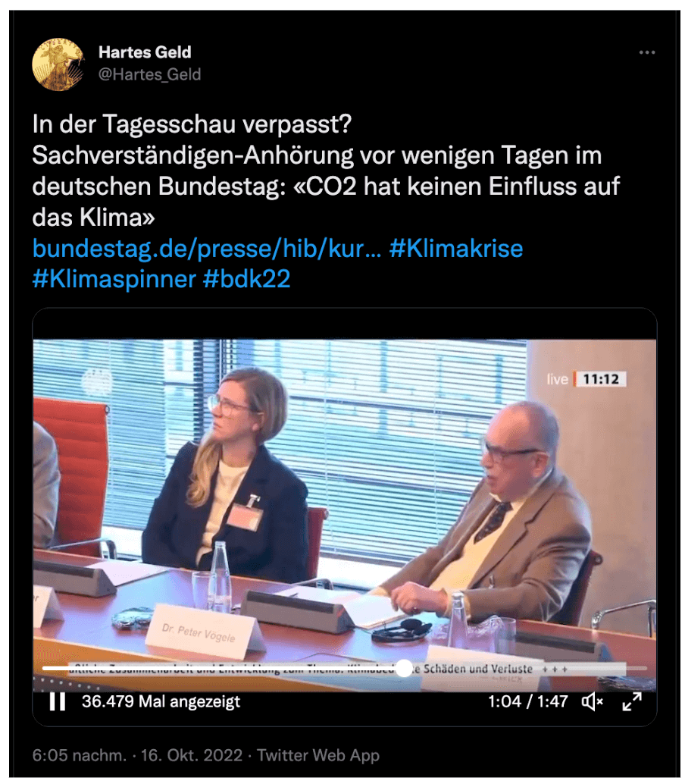Click the live 11:12 badge in video
Screen dimensions: 685x784
[x=586, y=379]
